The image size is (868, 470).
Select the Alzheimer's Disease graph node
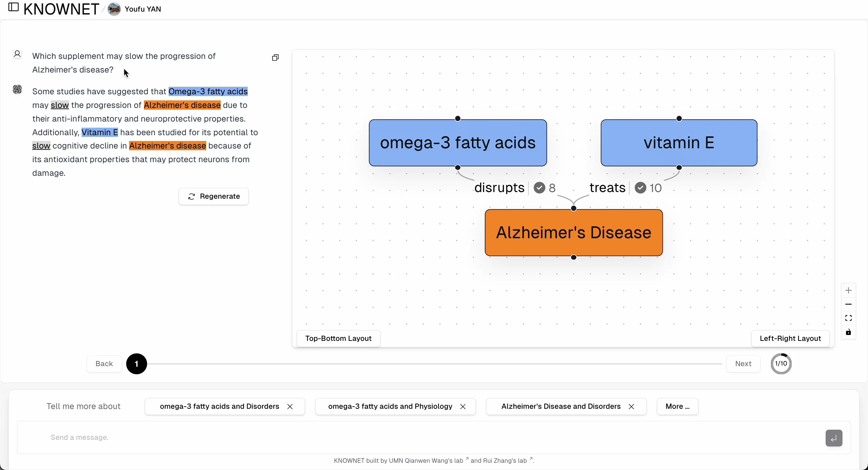pyautogui.click(x=574, y=233)
